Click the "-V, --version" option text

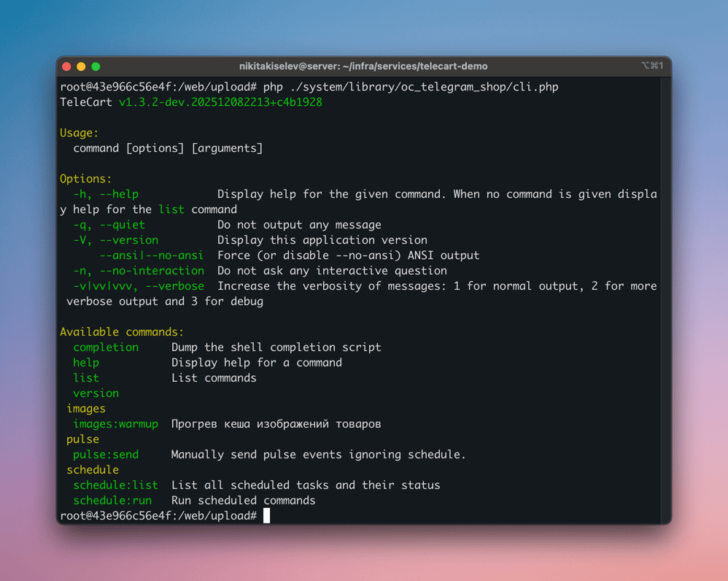click(115, 240)
